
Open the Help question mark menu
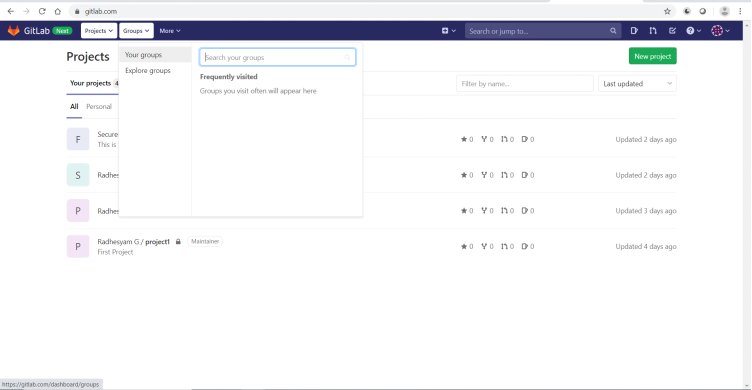[693, 31]
